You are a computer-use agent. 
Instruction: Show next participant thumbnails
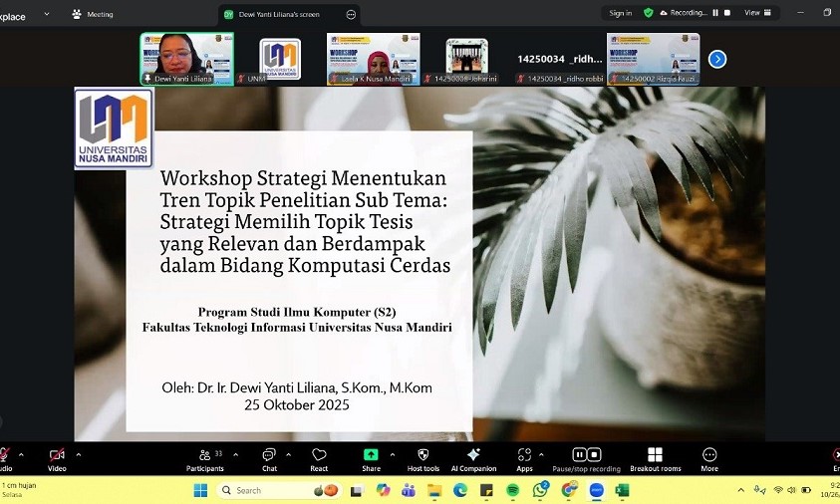[x=717, y=59]
